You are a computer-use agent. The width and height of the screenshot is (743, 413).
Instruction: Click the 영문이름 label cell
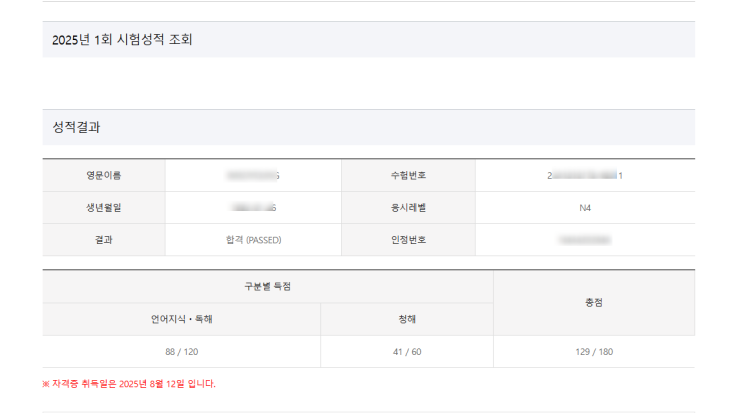click(x=103, y=176)
